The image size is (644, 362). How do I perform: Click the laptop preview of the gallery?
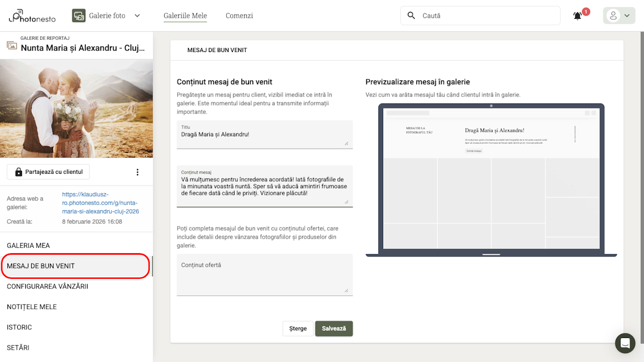click(491, 180)
